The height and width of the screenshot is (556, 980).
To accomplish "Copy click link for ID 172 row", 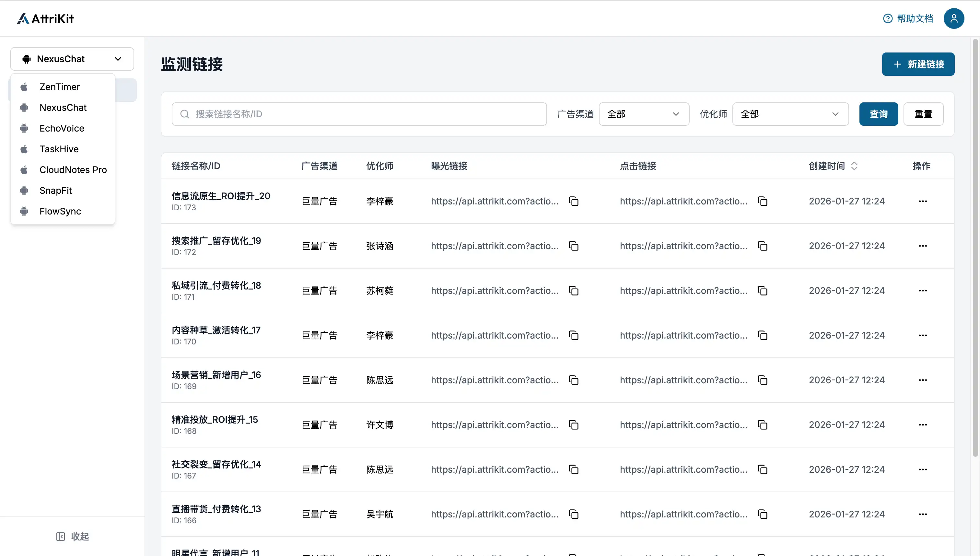I will pos(762,246).
